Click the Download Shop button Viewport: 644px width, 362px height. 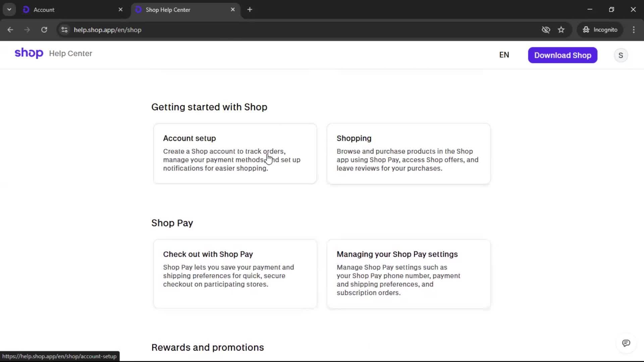coord(562,55)
